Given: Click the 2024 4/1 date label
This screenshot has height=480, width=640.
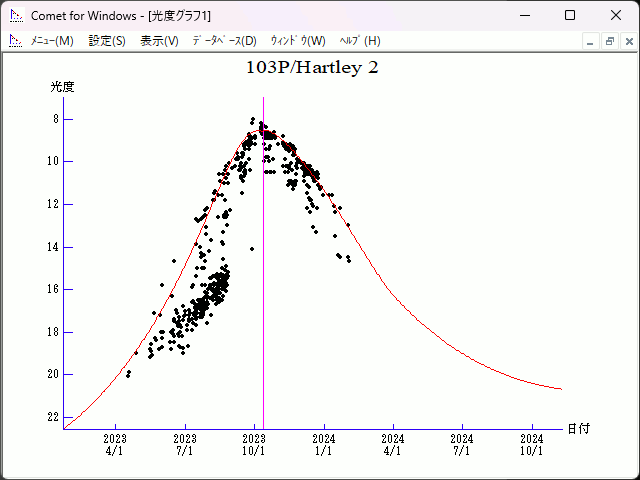Looking at the screenshot, I should tap(393, 445).
